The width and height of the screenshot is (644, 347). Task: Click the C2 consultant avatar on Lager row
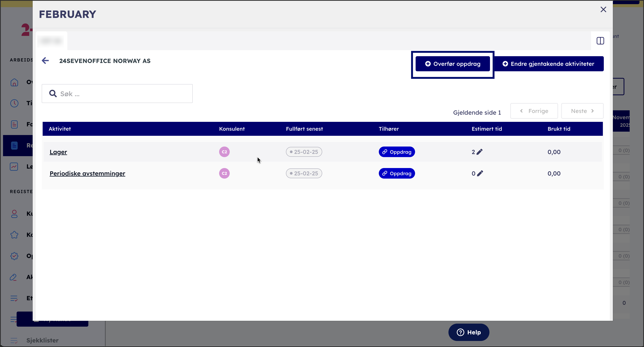point(224,152)
